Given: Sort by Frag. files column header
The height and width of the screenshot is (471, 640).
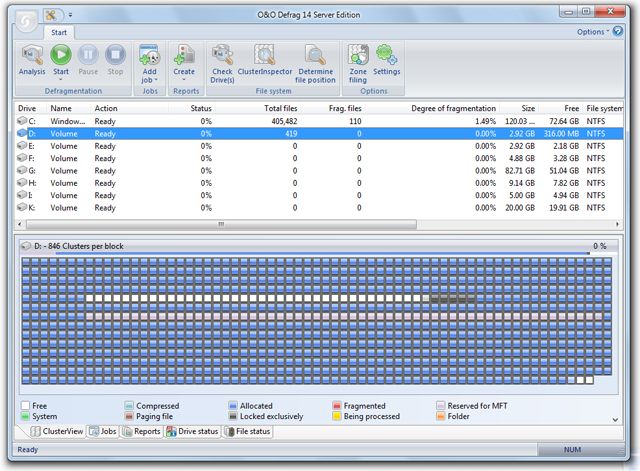Looking at the screenshot, I should [345, 108].
